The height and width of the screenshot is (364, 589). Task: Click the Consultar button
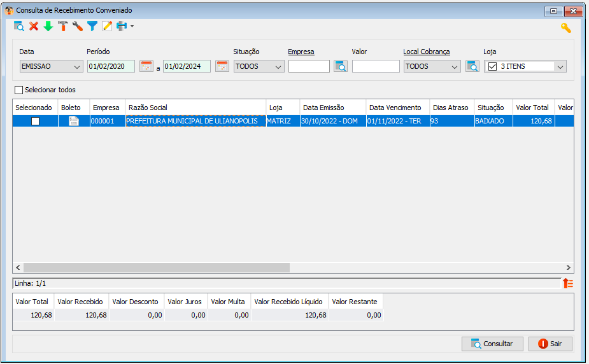pyautogui.click(x=492, y=344)
